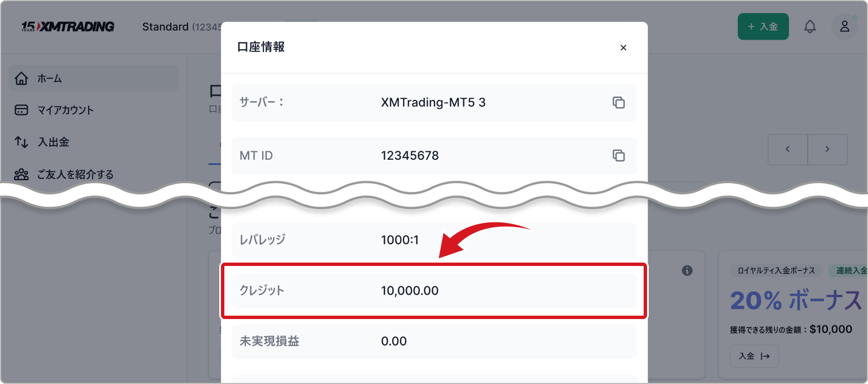Click the green 入金 button at top right
Screen dimensions: 868x384
[763, 26]
